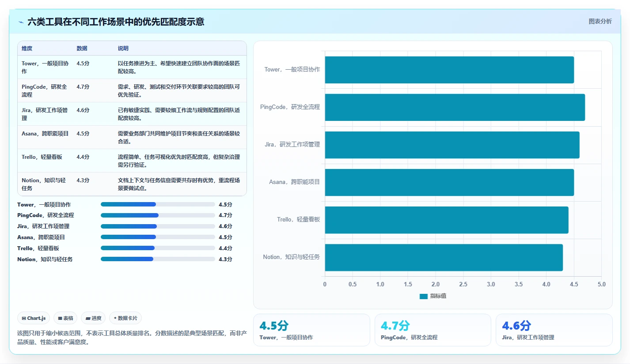Click the Trello bar in chart
630x364 pixels.
pyautogui.click(x=447, y=220)
